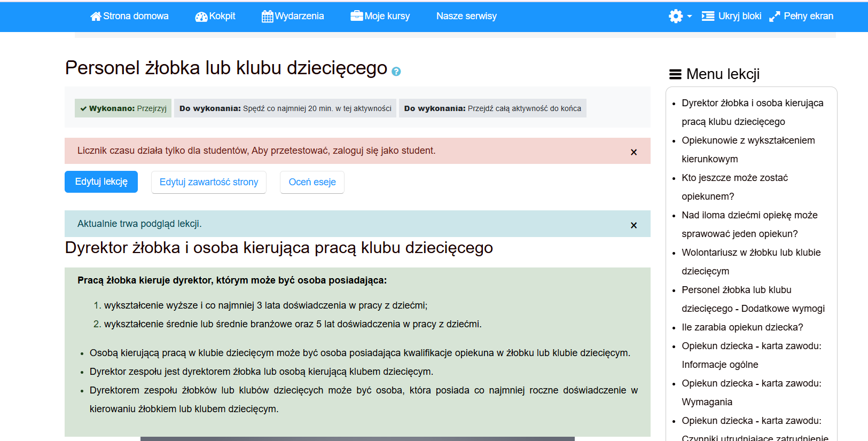The width and height of the screenshot is (868, 441).
Task: Click the settings gear icon
Action: pos(675,16)
